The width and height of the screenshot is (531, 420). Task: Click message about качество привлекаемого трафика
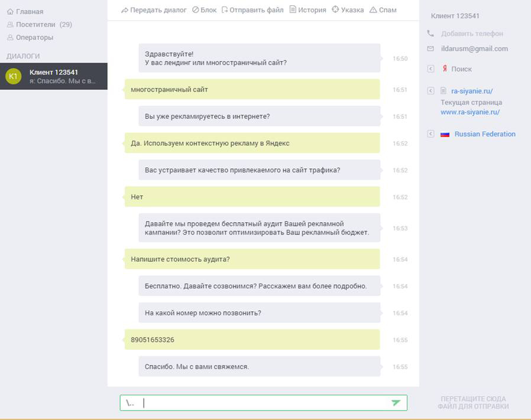point(260,170)
